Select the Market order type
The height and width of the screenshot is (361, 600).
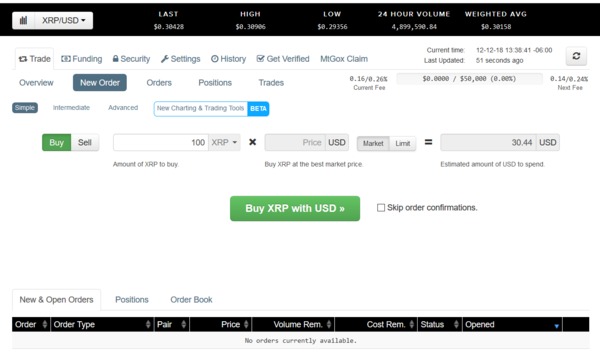click(x=373, y=144)
